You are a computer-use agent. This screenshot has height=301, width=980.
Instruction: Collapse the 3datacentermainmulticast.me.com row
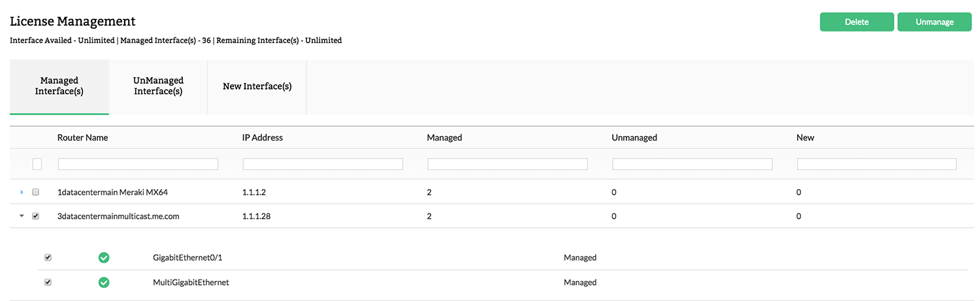pyautogui.click(x=22, y=216)
